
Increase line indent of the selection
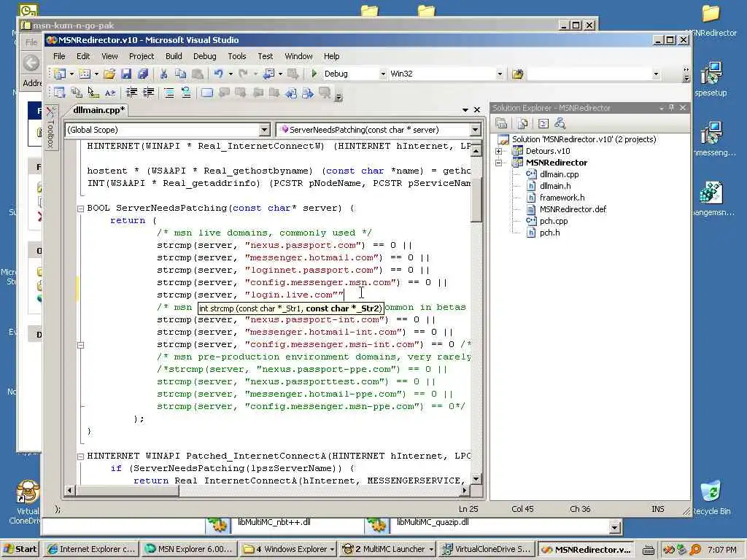pyautogui.click(x=149, y=93)
